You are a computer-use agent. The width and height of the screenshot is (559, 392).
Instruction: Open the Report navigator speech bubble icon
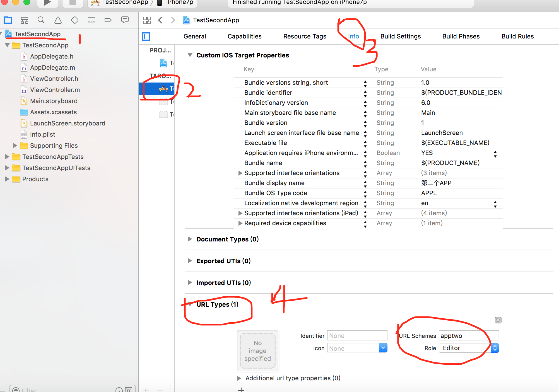click(125, 20)
